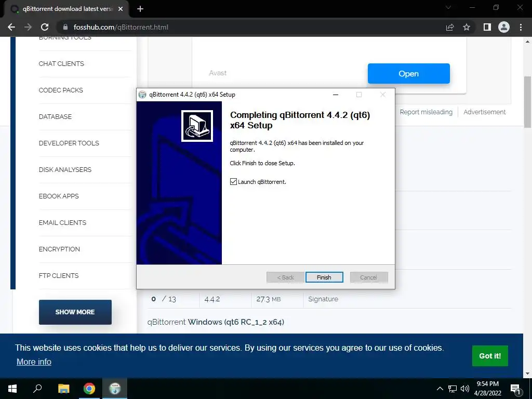Click the blue Open button in the ad
532x399 pixels.
click(408, 73)
